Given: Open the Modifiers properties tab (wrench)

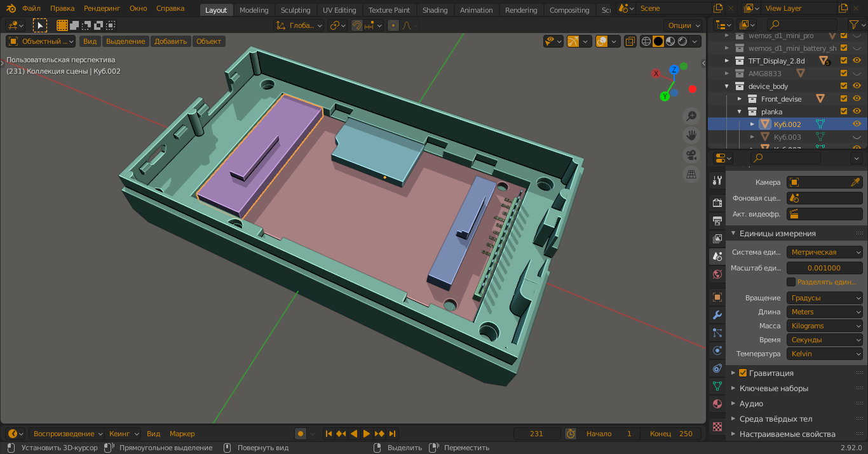Looking at the screenshot, I should coord(717,315).
